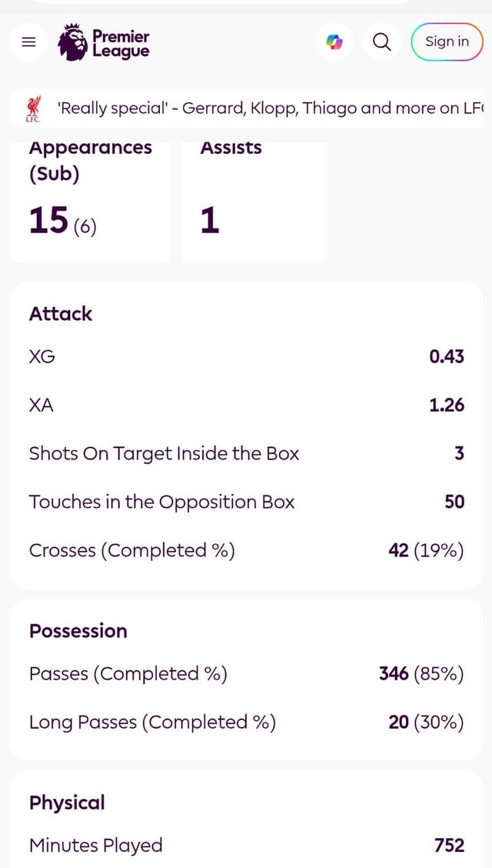Select the Appearances (Sub) stat card
This screenshot has width=492, height=868.
(90, 200)
